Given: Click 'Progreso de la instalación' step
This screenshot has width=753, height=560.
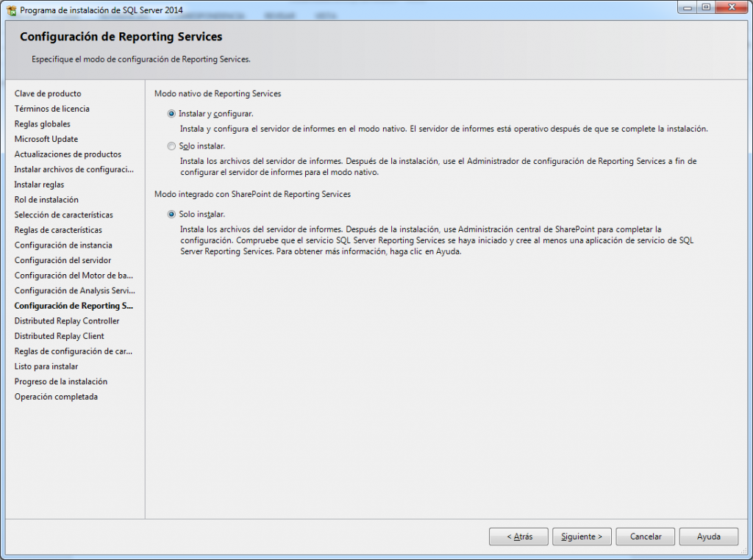Looking at the screenshot, I should (60, 381).
